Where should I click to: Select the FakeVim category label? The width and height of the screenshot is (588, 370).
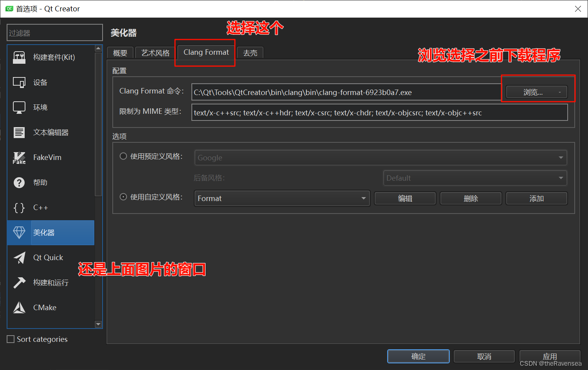[47, 158]
